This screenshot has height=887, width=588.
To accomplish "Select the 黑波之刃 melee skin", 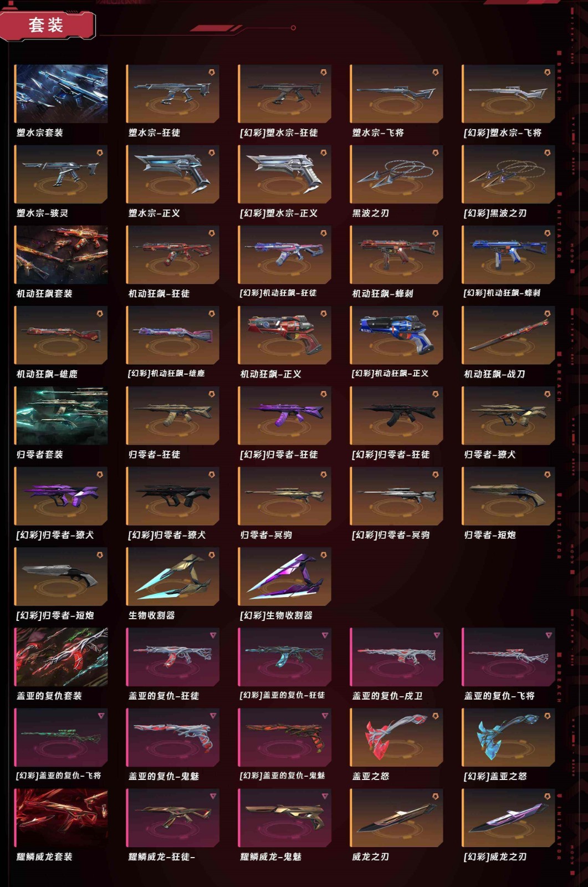I will click(397, 174).
